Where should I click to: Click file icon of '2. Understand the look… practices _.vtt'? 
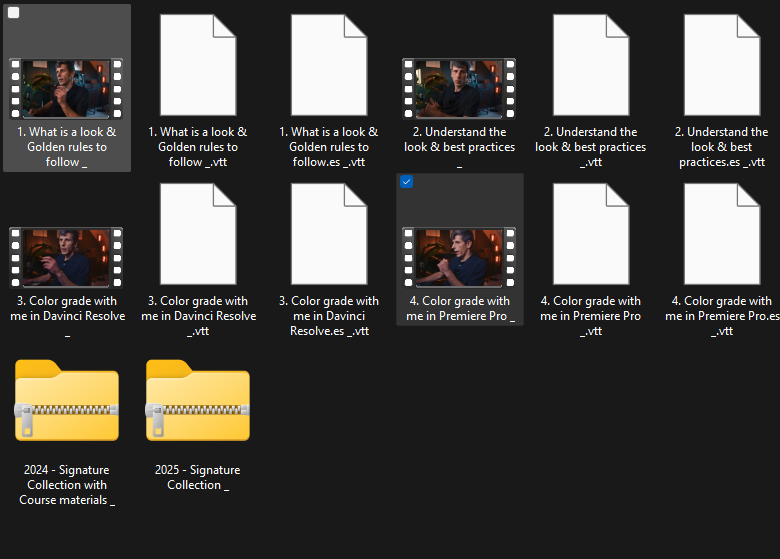(x=590, y=65)
